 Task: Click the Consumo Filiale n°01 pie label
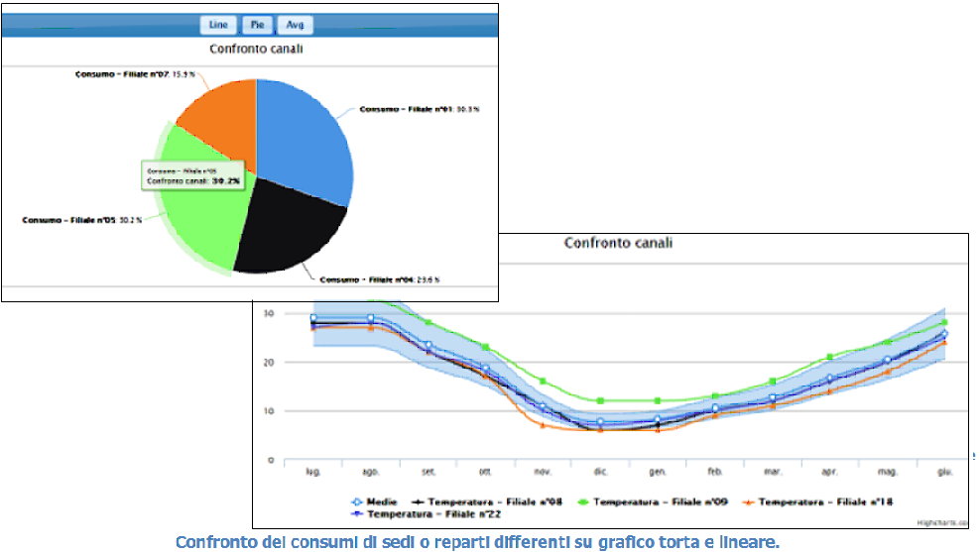405,109
